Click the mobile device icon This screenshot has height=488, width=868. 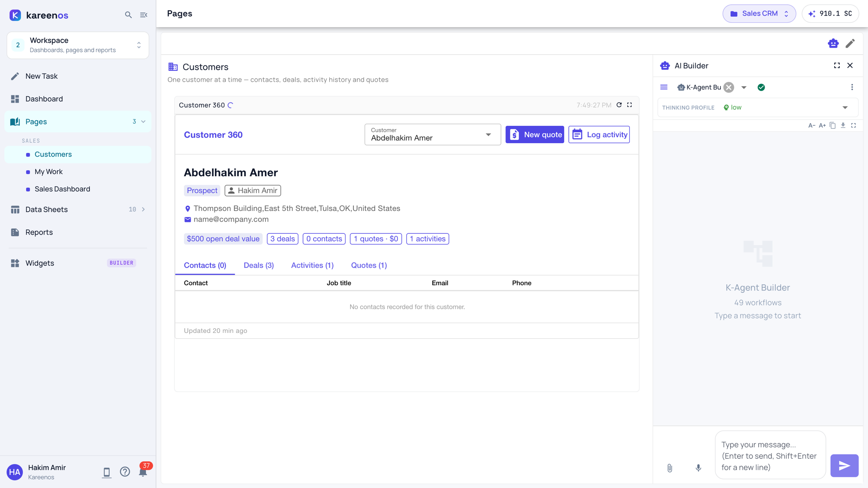[x=107, y=472]
